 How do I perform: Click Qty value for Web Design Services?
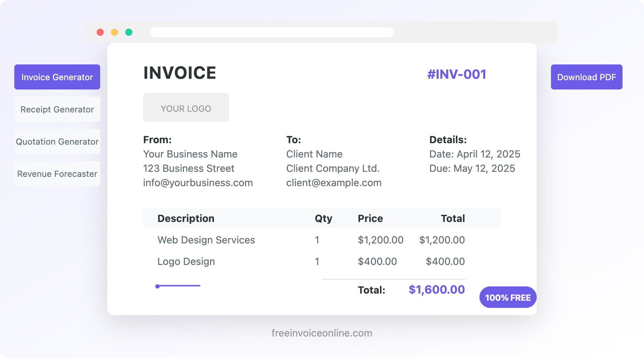coord(317,240)
